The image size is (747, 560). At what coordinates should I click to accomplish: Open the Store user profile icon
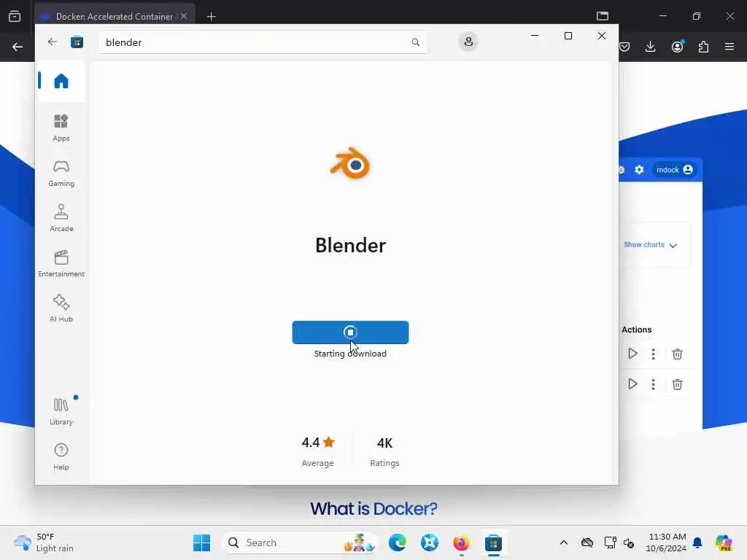click(468, 42)
